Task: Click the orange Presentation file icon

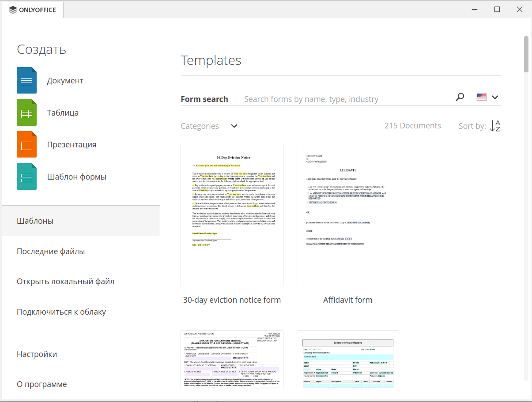Action: [26, 144]
